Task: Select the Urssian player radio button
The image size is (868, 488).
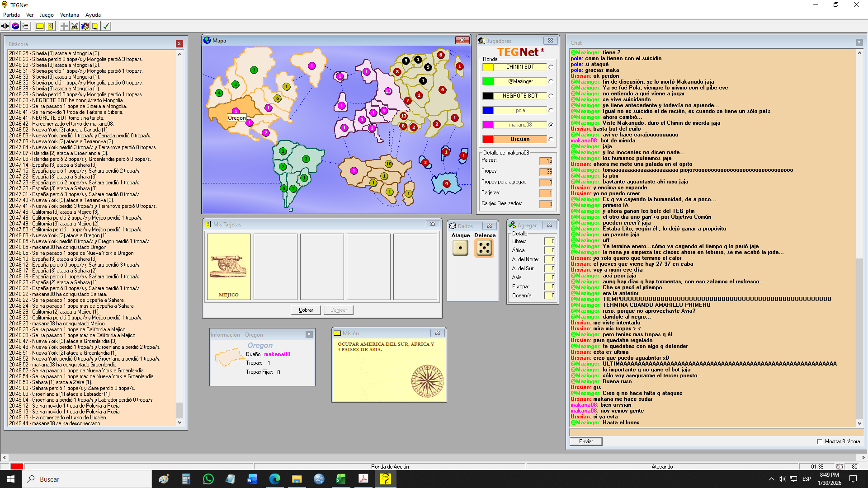Action: [551, 139]
